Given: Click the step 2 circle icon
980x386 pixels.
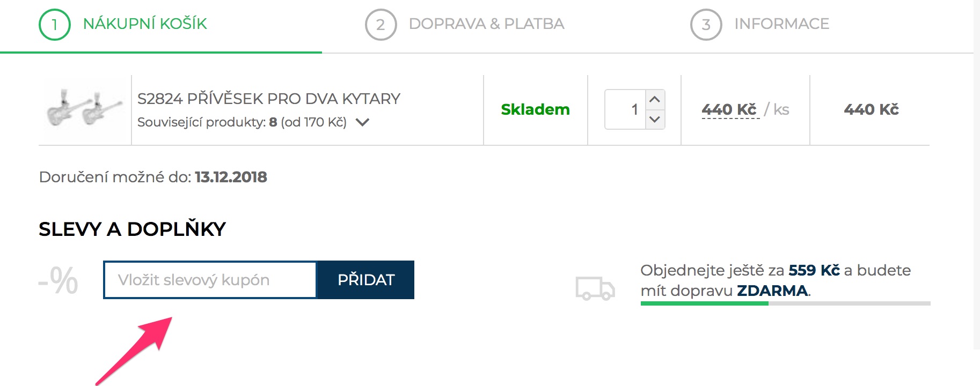Looking at the screenshot, I should [x=381, y=25].
